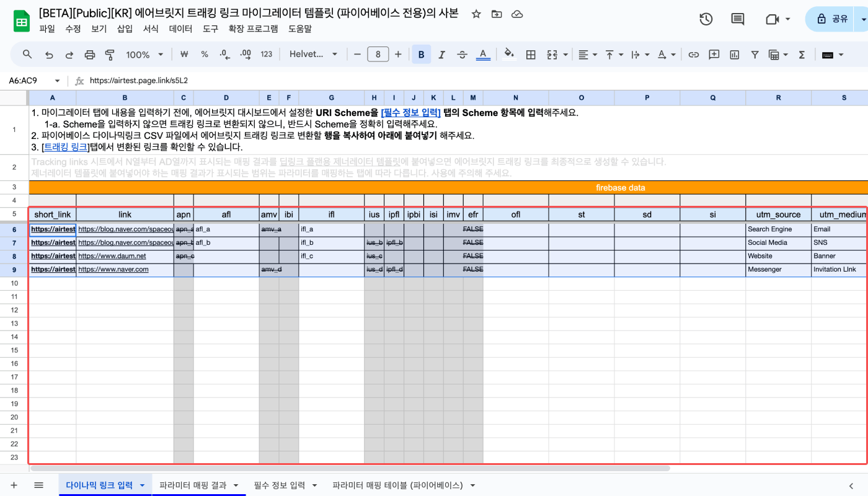Screen dimensions: 868x496
Task: Open the borders tool
Action: [x=531, y=55]
